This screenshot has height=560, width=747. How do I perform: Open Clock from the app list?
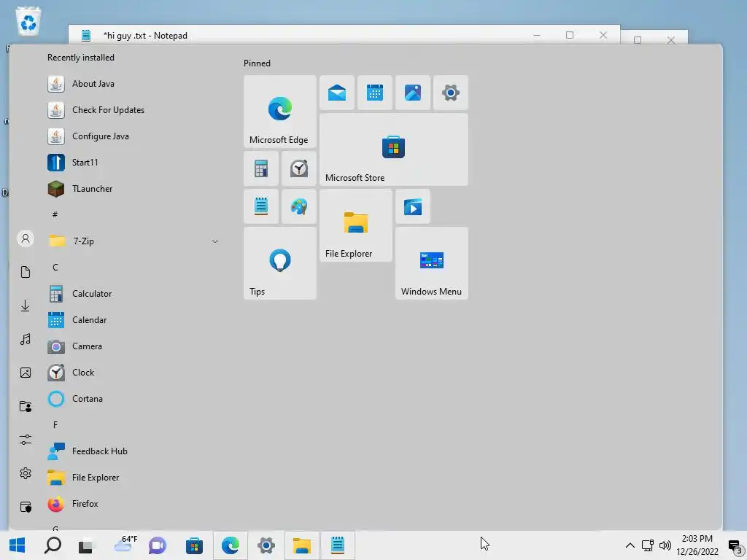(133, 373)
